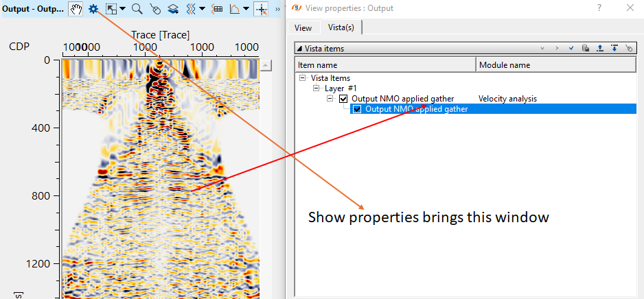Click the move item down arrow icon
644x299 pixels.
tap(614, 49)
